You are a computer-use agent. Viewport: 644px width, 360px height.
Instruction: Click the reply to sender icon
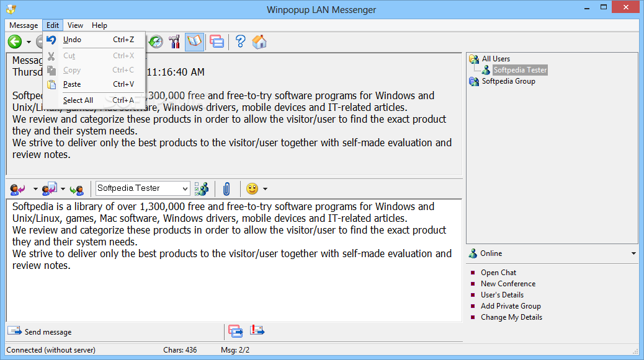pos(17,188)
